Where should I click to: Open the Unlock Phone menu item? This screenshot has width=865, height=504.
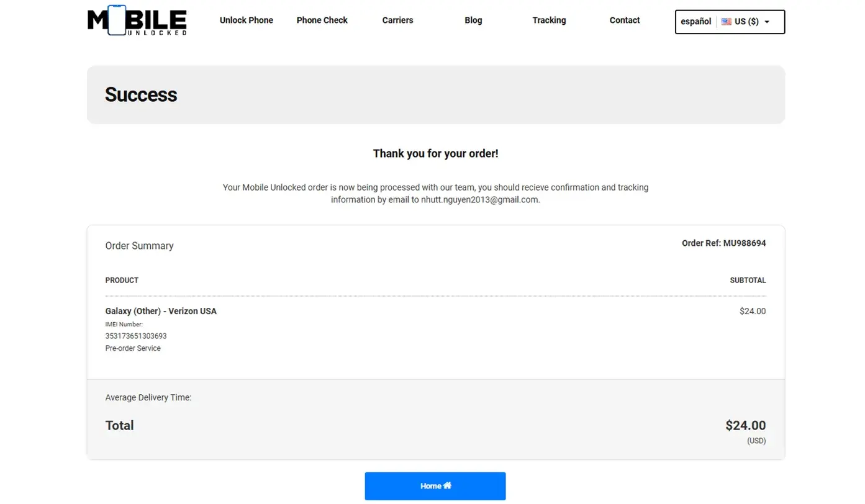tap(246, 20)
